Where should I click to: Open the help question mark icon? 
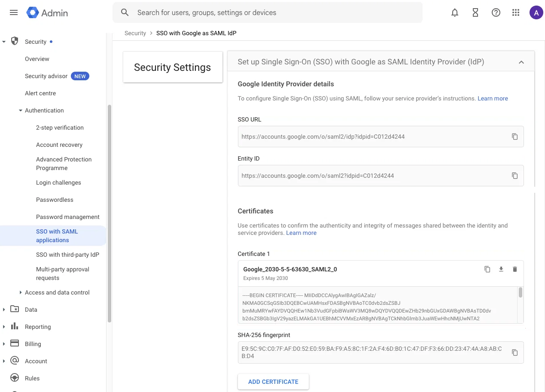pyautogui.click(x=496, y=13)
